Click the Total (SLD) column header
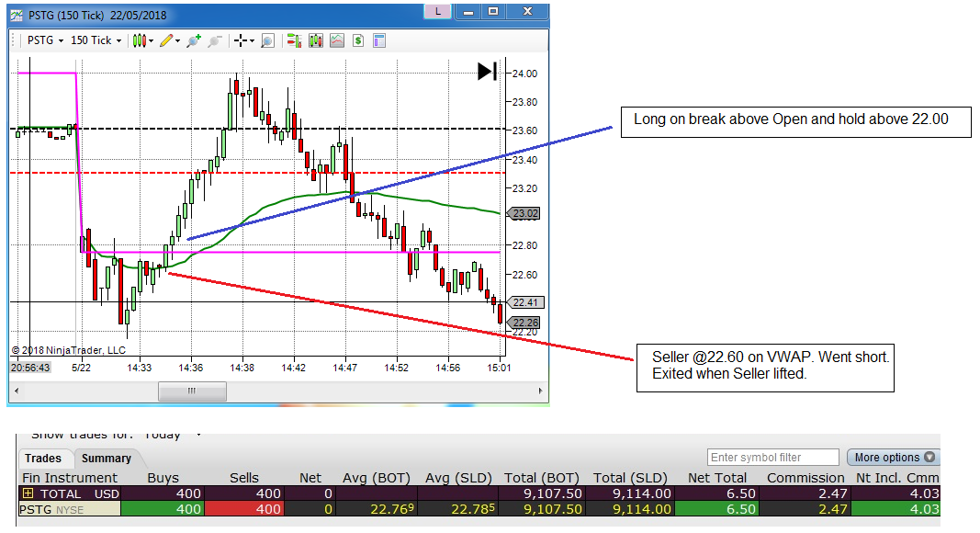Viewport: 980px width, 533px height. pyautogui.click(x=631, y=478)
